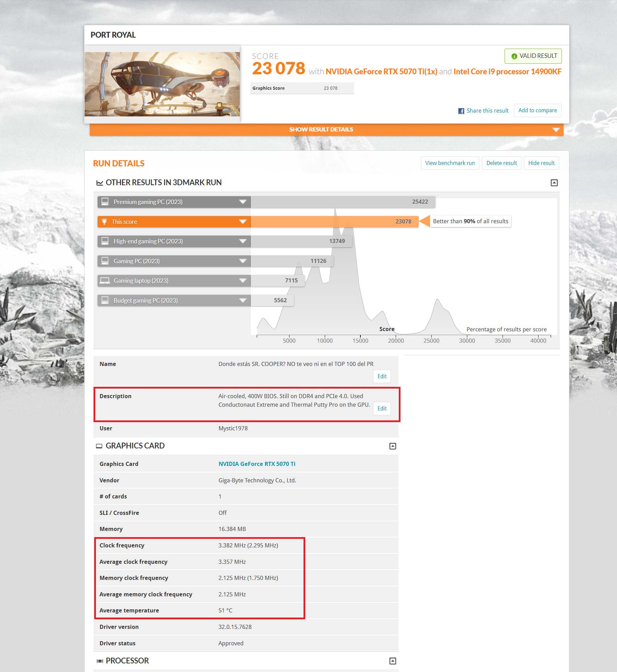The image size is (617, 672).
Task: Click Delete result button
Action: pyautogui.click(x=502, y=163)
